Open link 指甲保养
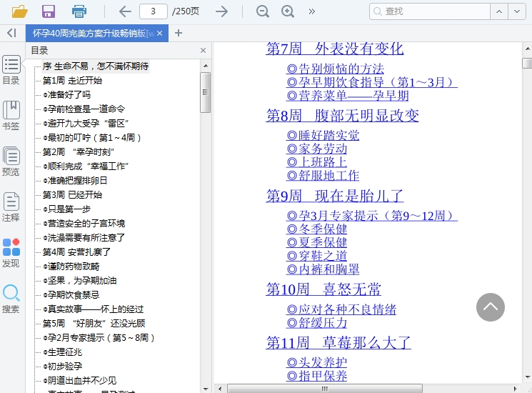 coord(316,376)
